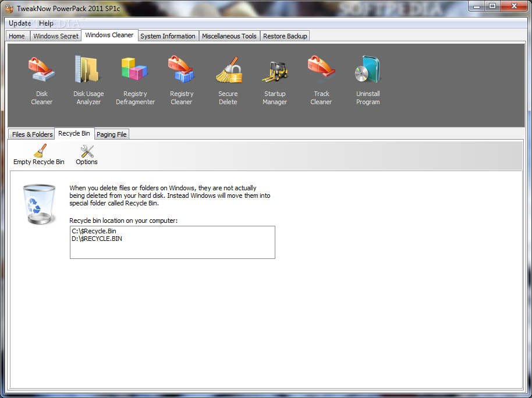Select the Windows Cleaner tab
The image size is (532, 398).
109,35
